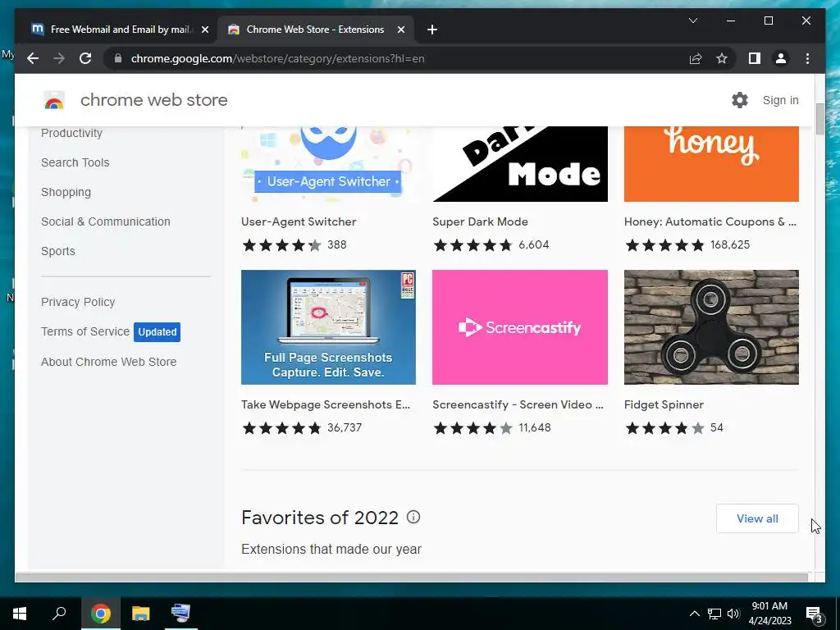Viewport: 840px width, 630px height.
Task: Add a new browser tab
Action: 432,30
